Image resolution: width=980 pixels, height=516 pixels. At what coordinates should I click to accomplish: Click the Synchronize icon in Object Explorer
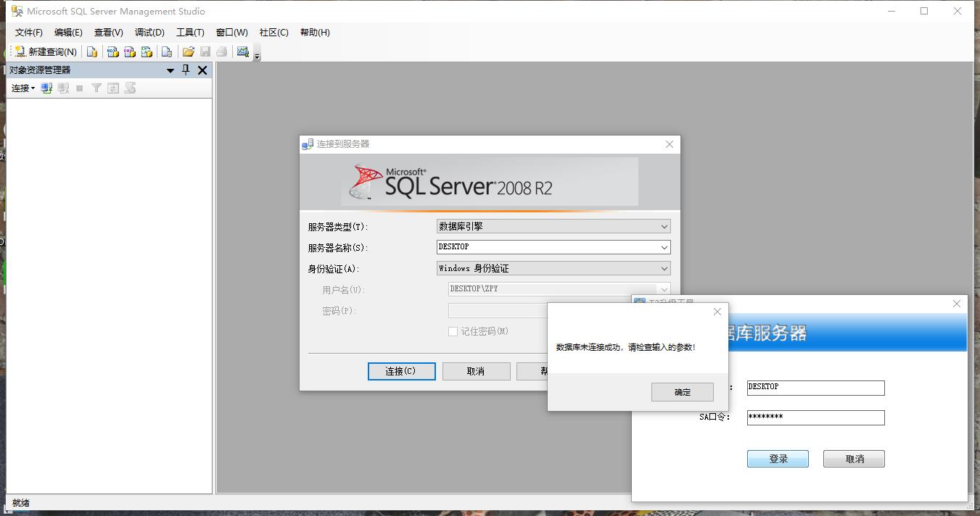[130, 88]
